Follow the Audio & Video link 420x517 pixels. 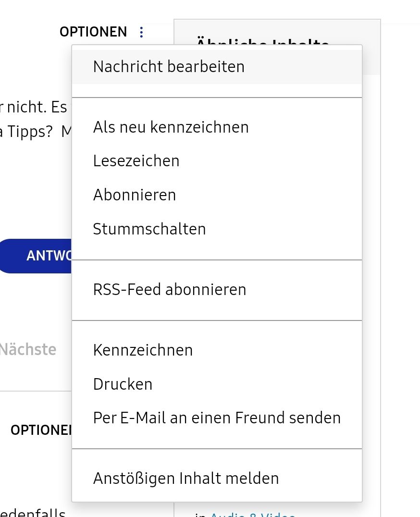pos(252,514)
